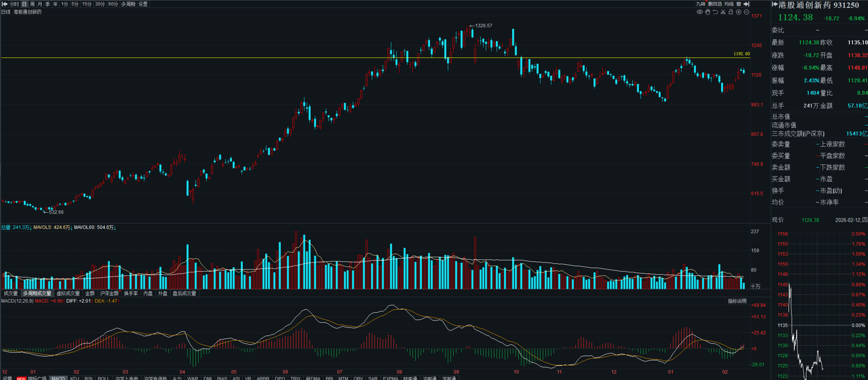Expand chart using top-right arrow icon

point(746,4)
